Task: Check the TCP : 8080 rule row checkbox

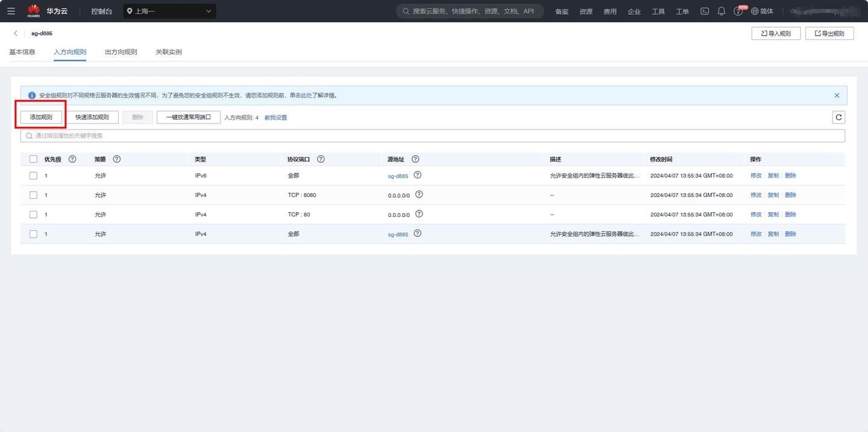Action: coord(33,195)
